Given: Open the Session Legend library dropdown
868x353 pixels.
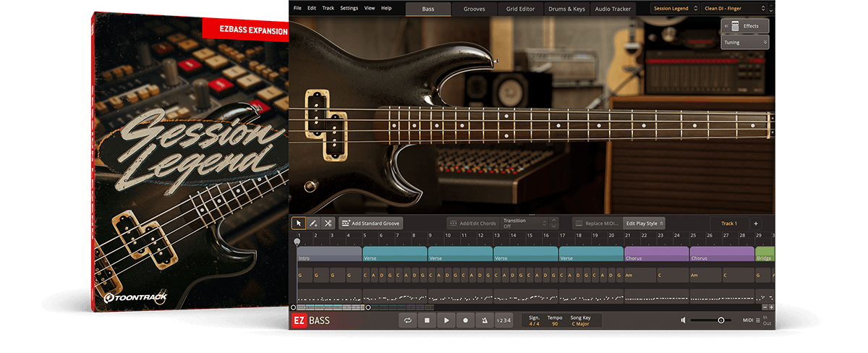Looking at the screenshot, I should coord(676,8).
